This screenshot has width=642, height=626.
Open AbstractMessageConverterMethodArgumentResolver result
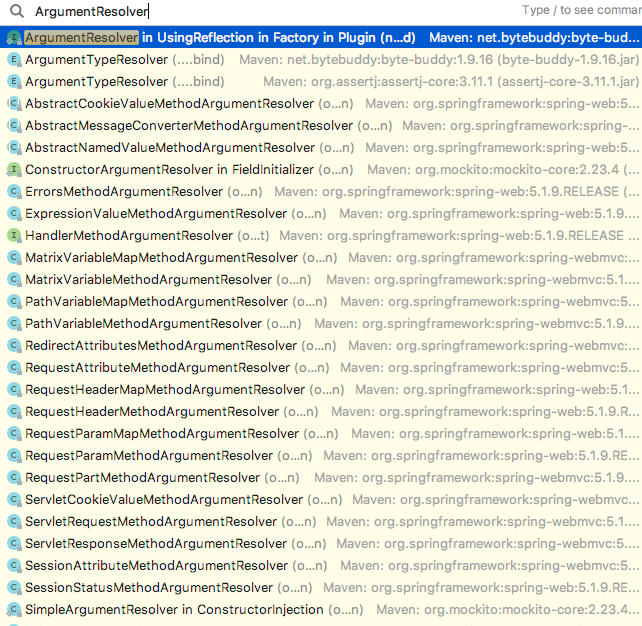(x=321, y=126)
